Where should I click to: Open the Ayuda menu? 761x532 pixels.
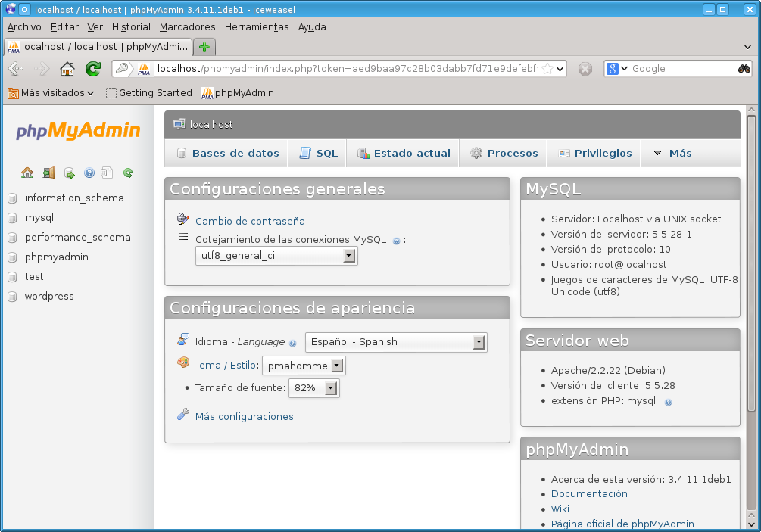(x=312, y=27)
